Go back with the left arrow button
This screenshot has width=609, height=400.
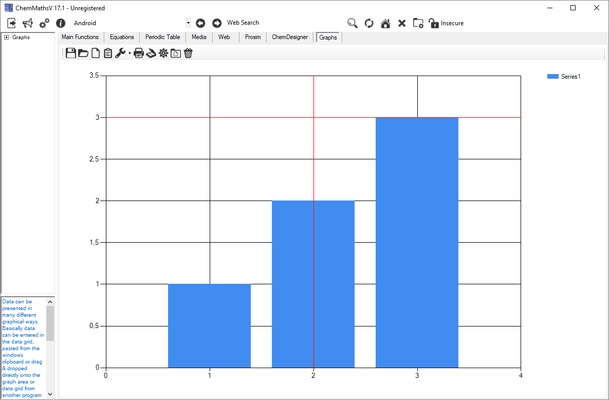coord(200,23)
